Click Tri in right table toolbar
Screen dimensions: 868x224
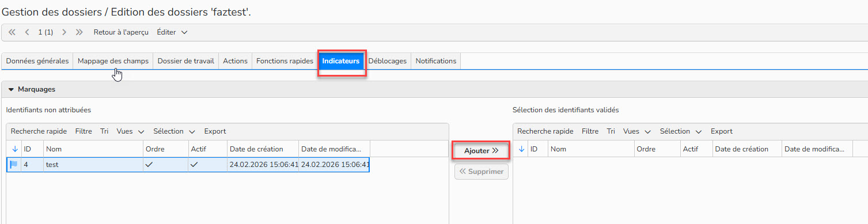[x=611, y=131]
